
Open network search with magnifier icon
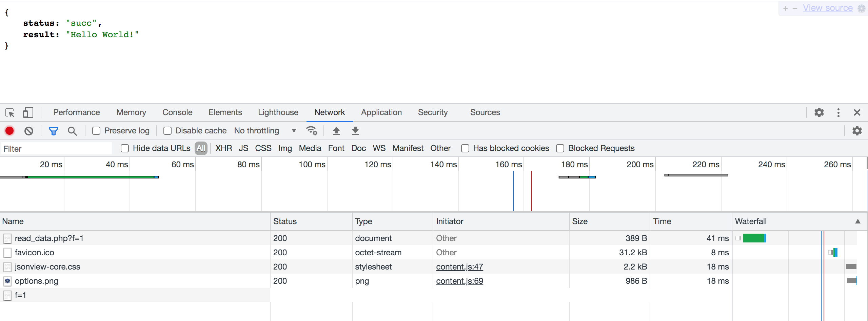(x=72, y=131)
